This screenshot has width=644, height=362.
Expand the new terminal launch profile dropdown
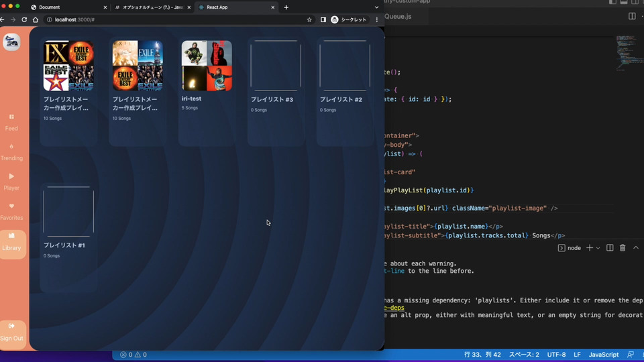(x=598, y=248)
